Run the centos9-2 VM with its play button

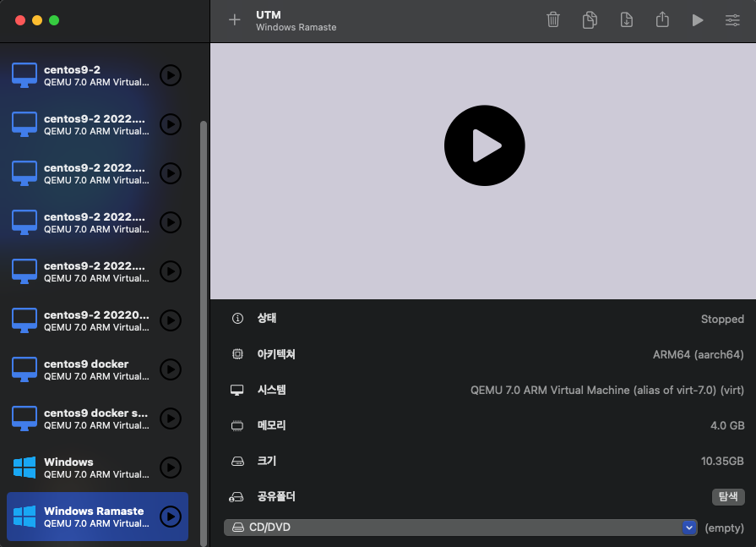point(170,75)
